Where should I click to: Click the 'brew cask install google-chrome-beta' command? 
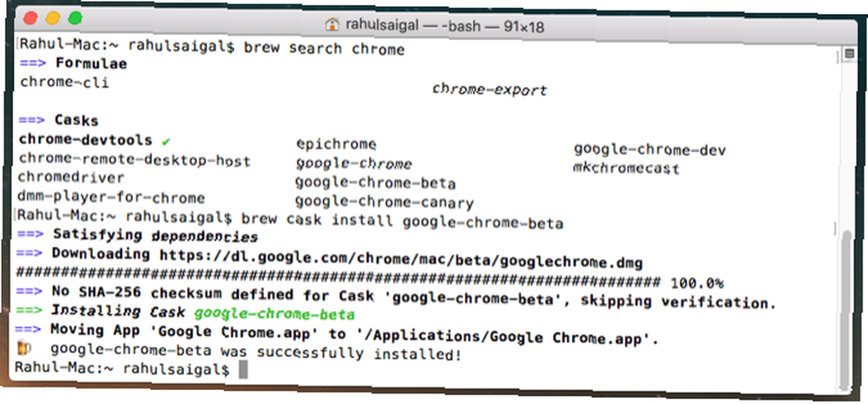[403, 222]
